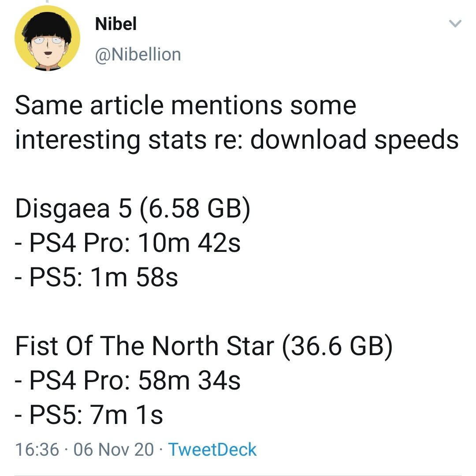The height and width of the screenshot is (476, 476).
Task: Click the 'Fist Of The North Star' title
Action: (144, 346)
